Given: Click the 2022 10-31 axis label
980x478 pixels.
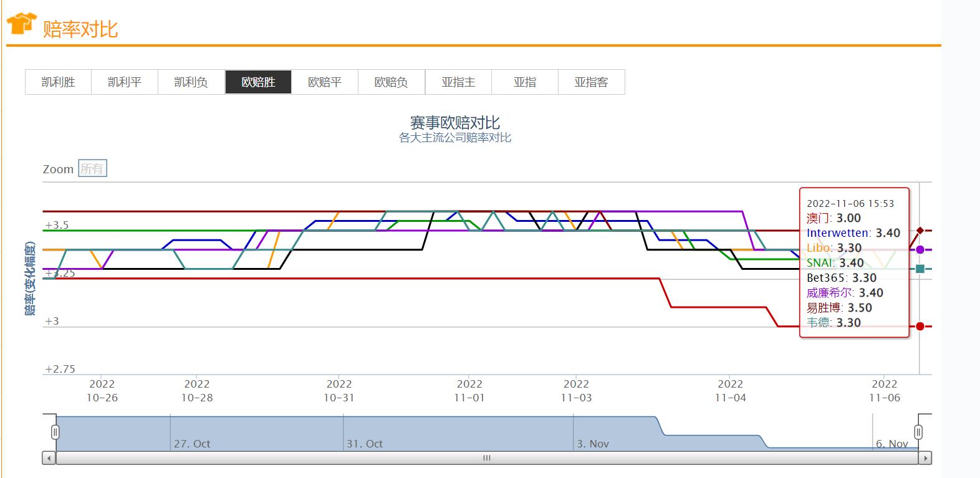Looking at the screenshot, I should coord(339,391).
